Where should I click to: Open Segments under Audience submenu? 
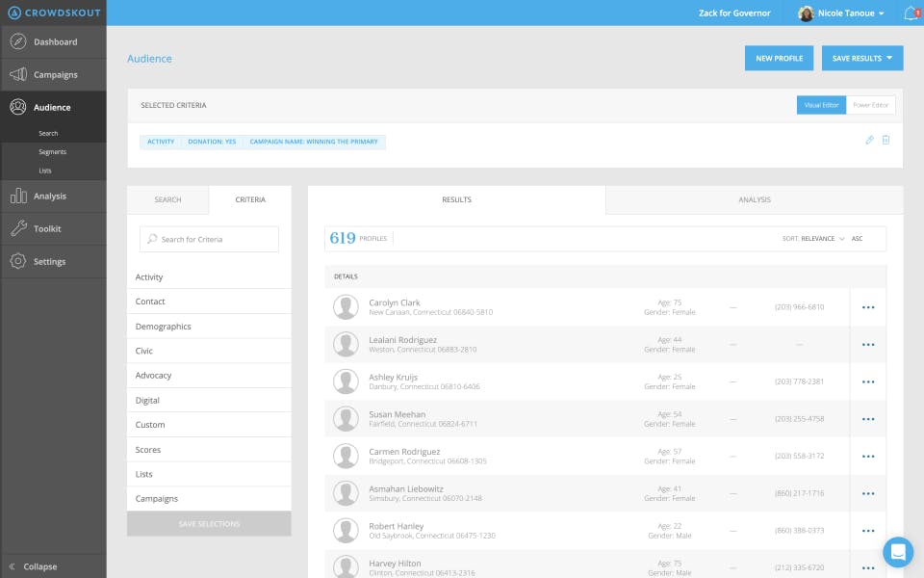52,151
